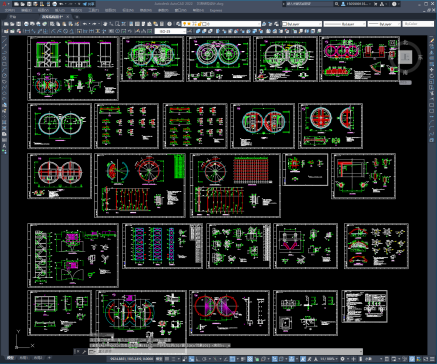Add a new layout with plus button
This screenshot has width=437, height=364.
(x=50, y=358)
